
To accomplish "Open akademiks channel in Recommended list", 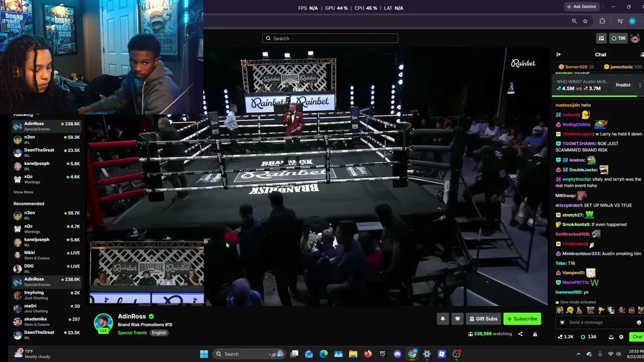I will pos(46,322).
